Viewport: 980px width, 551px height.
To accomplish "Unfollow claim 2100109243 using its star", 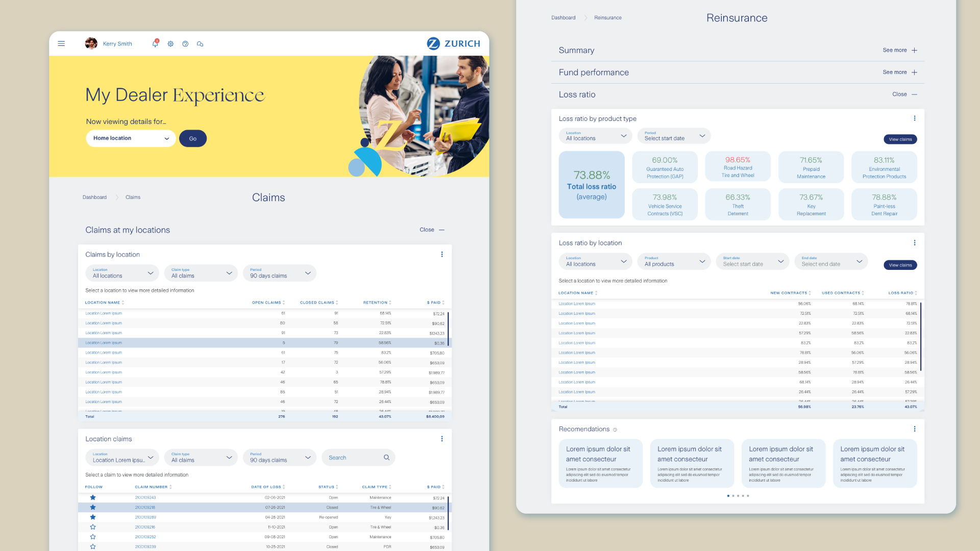I will 93,497.
